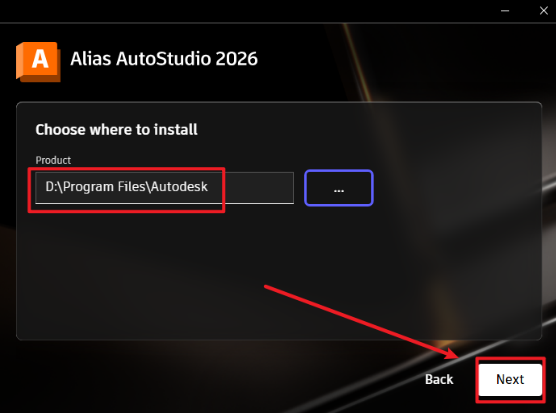This screenshot has width=556, height=413.
Task: Click the Product label above the path
Action: tap(53, 160)
